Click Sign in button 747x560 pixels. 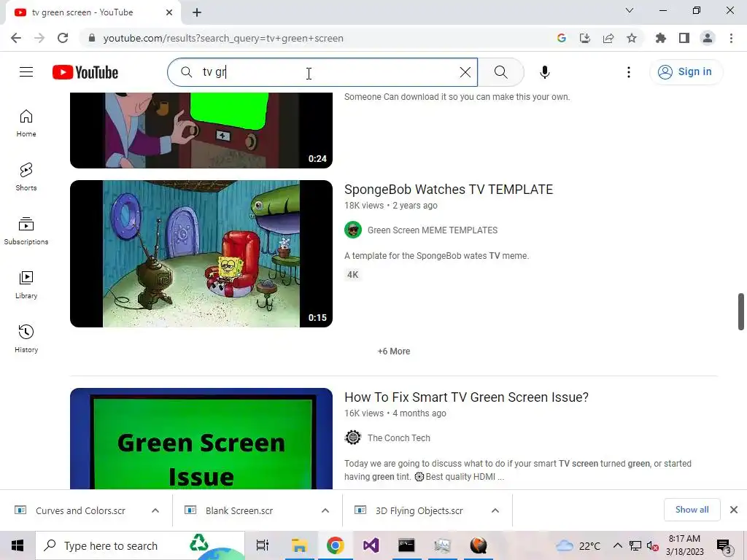686,72
